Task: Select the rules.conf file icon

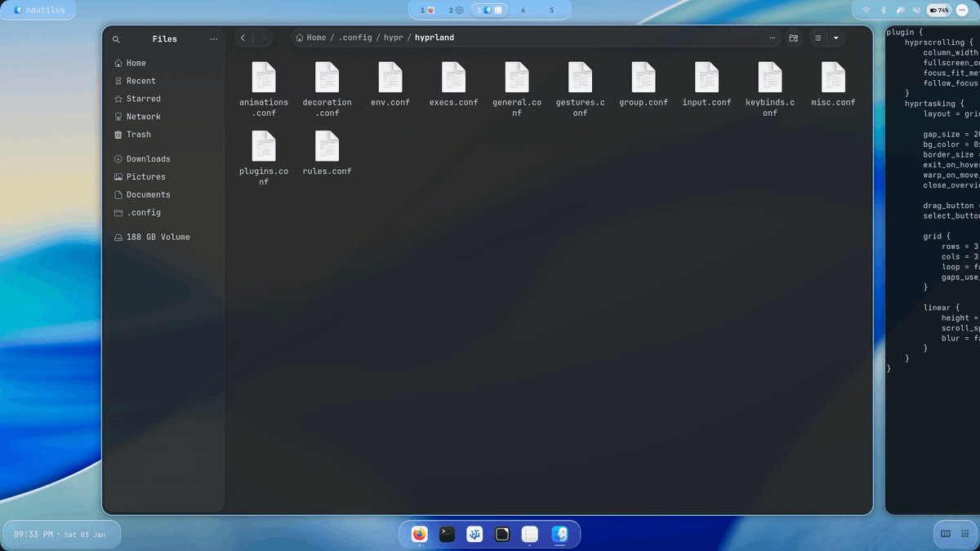Action: pyautogui.click(x=327, y=146)
